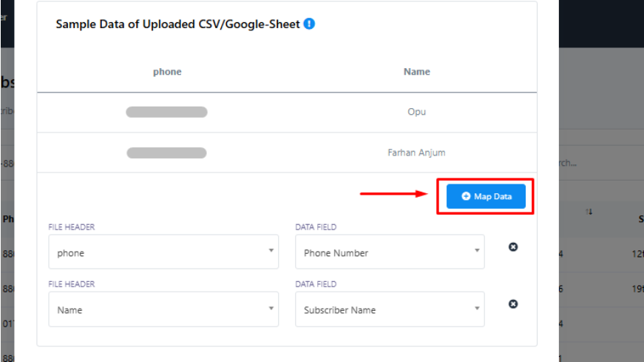Screen dimensions: 644x362
Task: Open the File Header dropdown showing phone
Action: [x=163, y=252]
